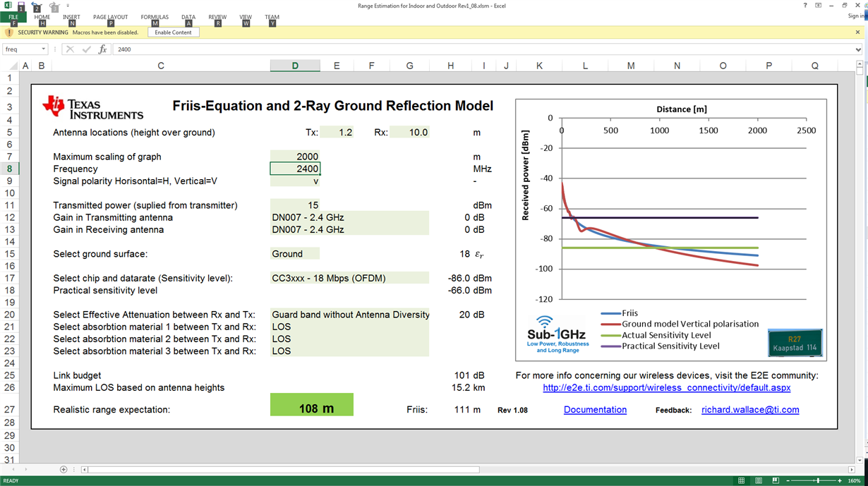The height and width of the screenshot is (486, 868).
Task: Click the richard.wallace@ti.com feedback link
Action: [x=750, y=410]
